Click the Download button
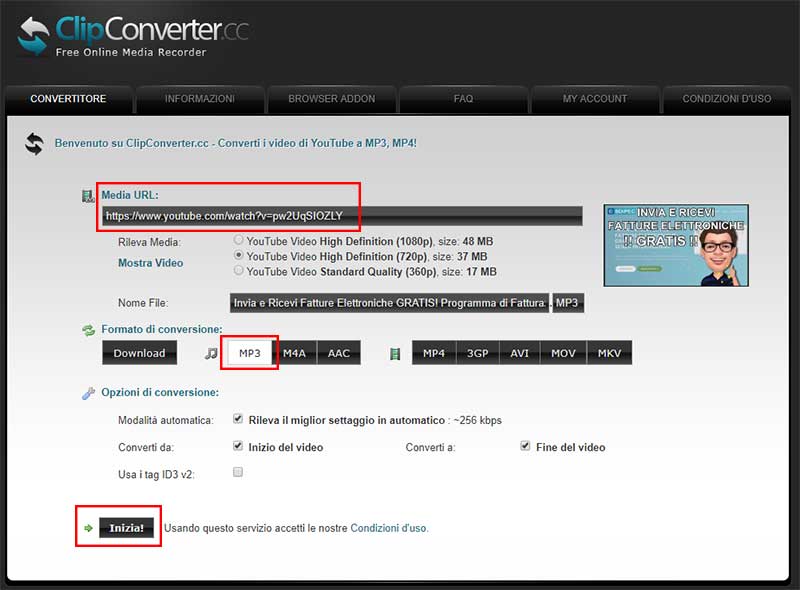Screen dimensions: 800x590 click(x=139, y=353)
